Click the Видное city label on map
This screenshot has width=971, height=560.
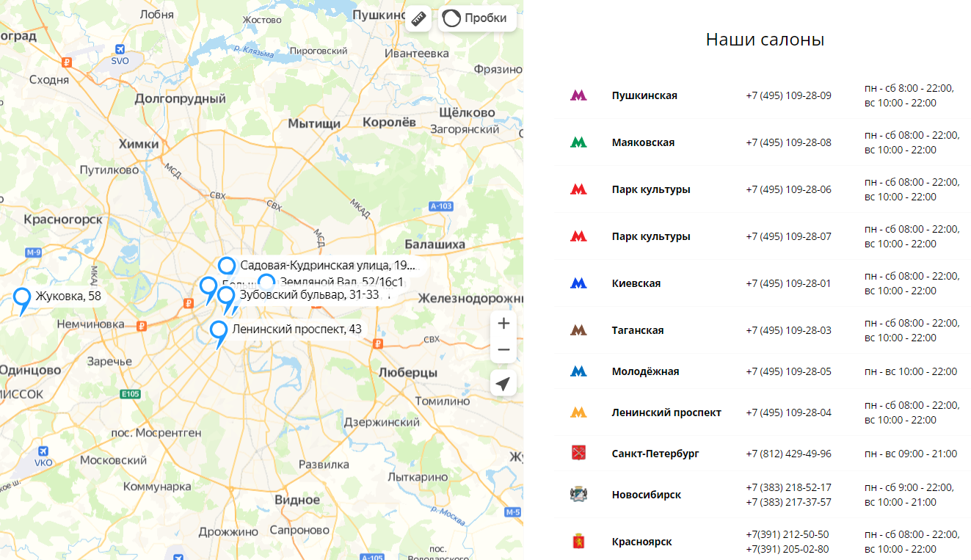click(x=297, y=500)
